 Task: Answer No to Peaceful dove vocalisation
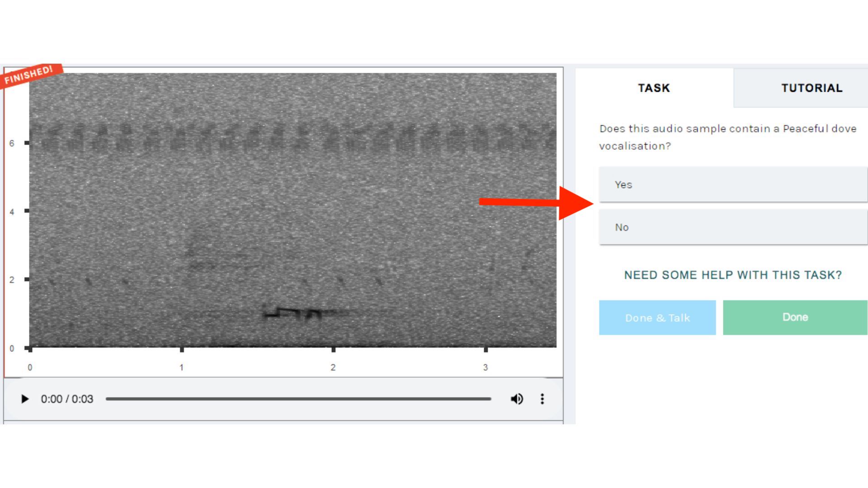tap(733, 227)
